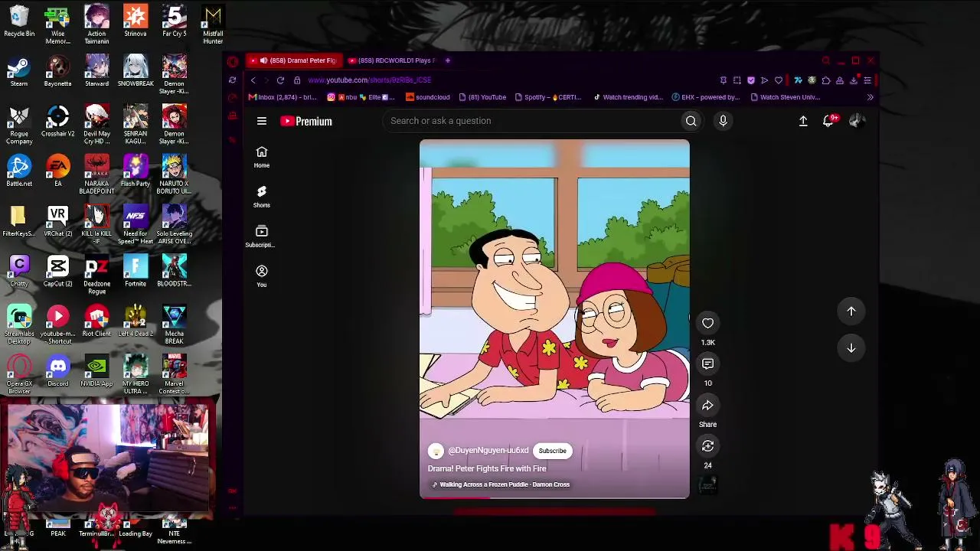The image size is (980, 551).
Task: Click the browser address bar URL
Action: pos(370,80)
